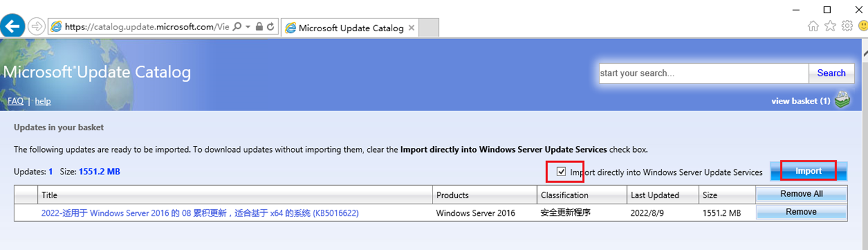Open the browser Home icon

(x=813, y=26)
